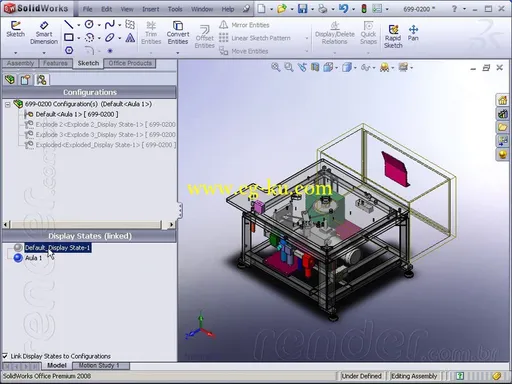Select the Smart Dimension tool
This screenshot has height=384, width=512.
coord(44,33)
